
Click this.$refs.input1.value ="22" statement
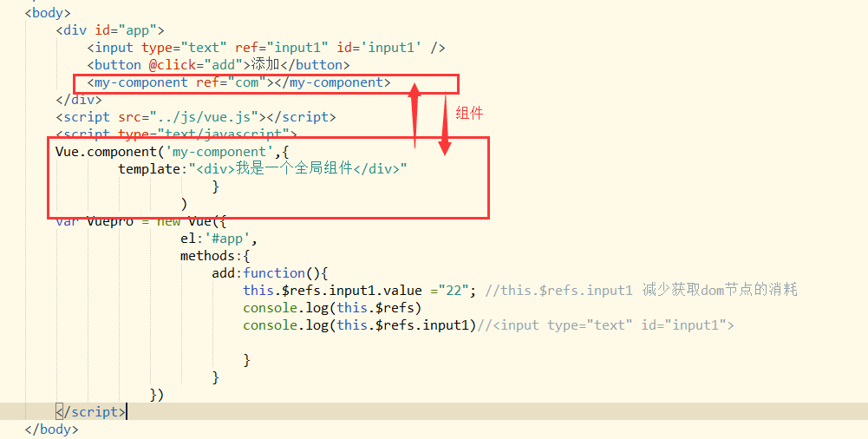click(359, 291)
